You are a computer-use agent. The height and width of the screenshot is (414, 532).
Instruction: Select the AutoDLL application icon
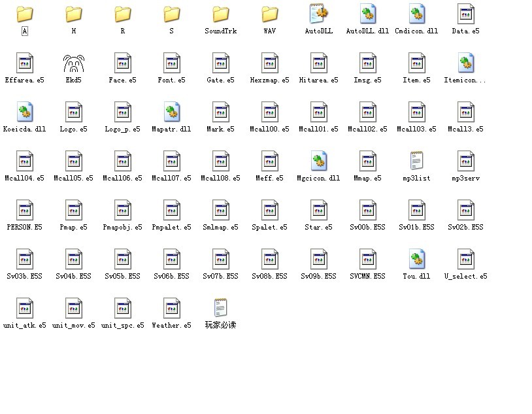pos(318,14)
